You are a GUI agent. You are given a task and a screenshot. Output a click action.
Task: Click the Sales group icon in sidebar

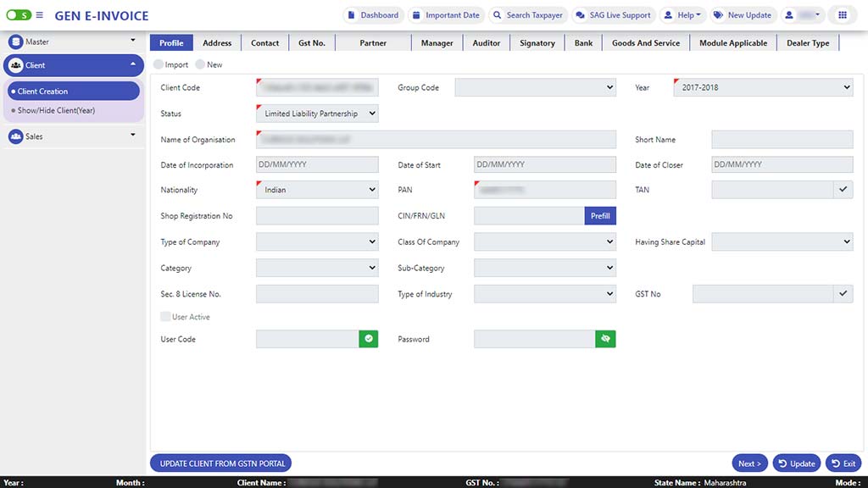click(x=16, y=136)
